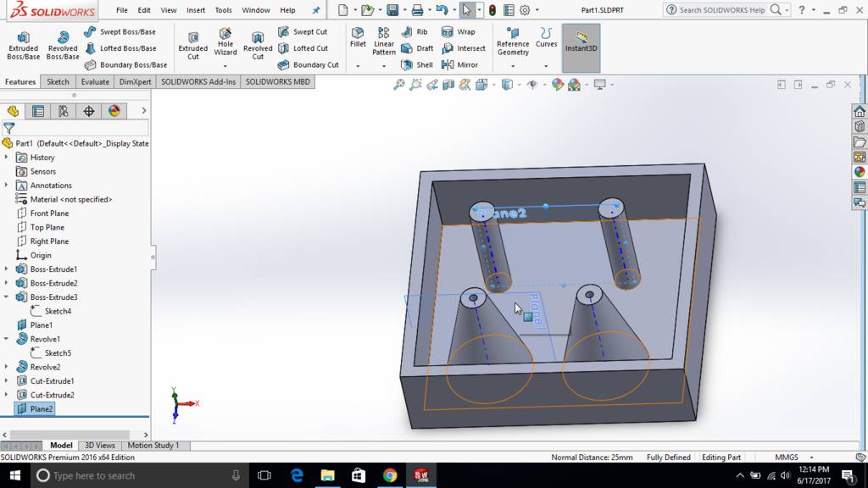
Task: Open the DisplayManager tab
Action: tap(114, 111)
